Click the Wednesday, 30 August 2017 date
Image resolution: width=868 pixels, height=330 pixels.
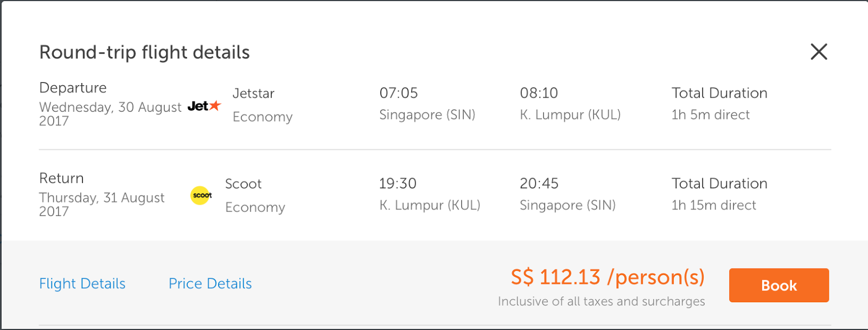click(110, 114)
